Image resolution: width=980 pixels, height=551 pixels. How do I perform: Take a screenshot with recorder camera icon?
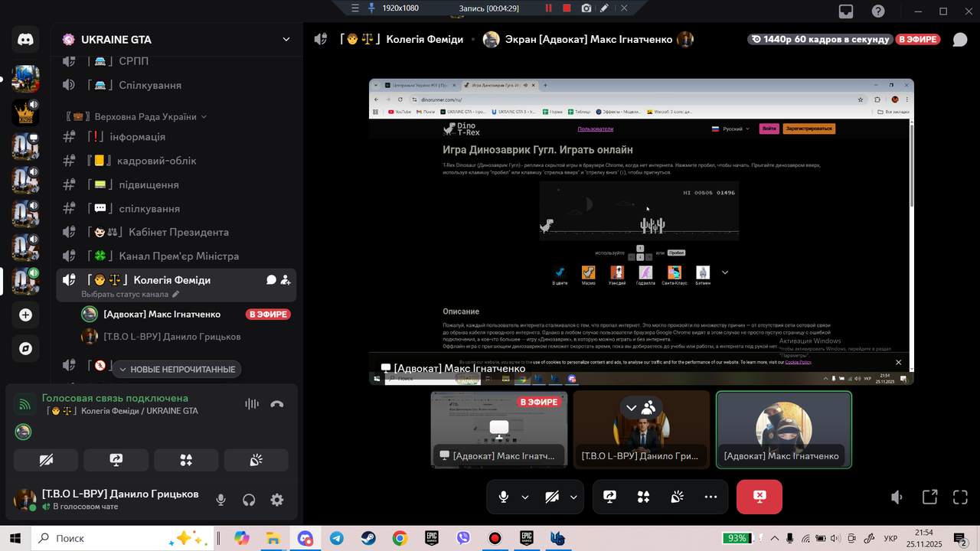tap(586, 8)
